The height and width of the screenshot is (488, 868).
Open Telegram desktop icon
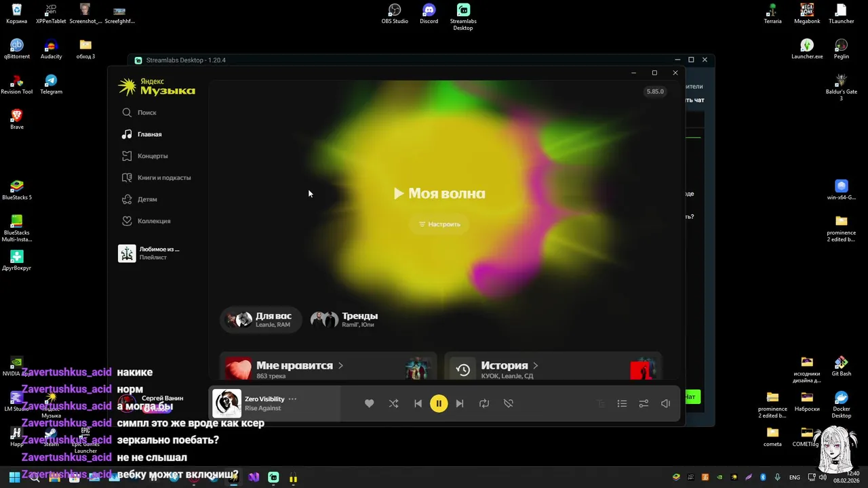coord(51,84)
